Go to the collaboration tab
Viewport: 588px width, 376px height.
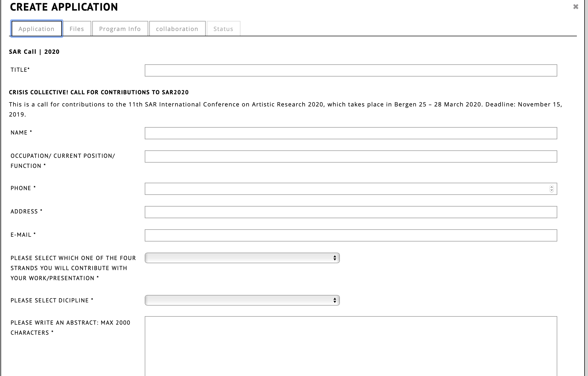(177, 29)
